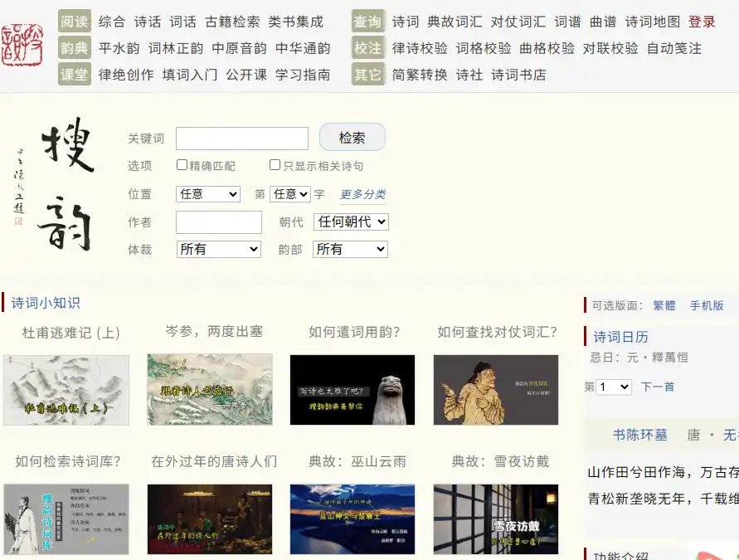Click the red seal site logo
The width and height of the screenshot is (739, 560).
22,45
